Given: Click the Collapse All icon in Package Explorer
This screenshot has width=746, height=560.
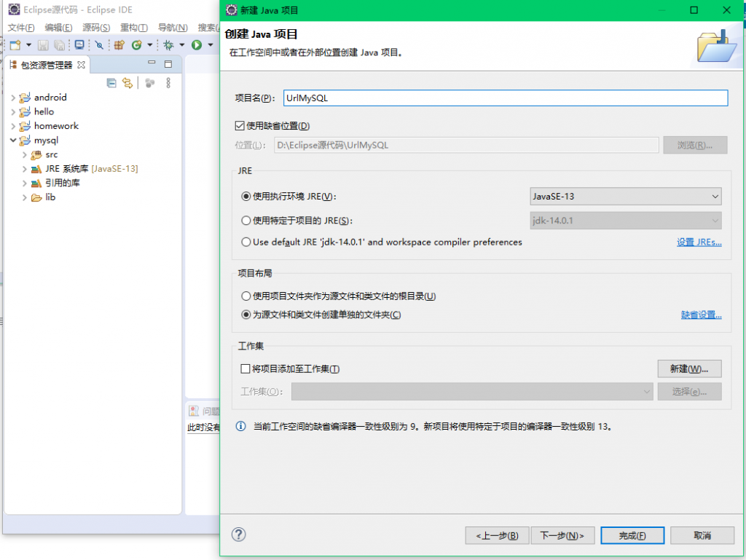Looking at the screenshot, I should [x=111, y=82].
